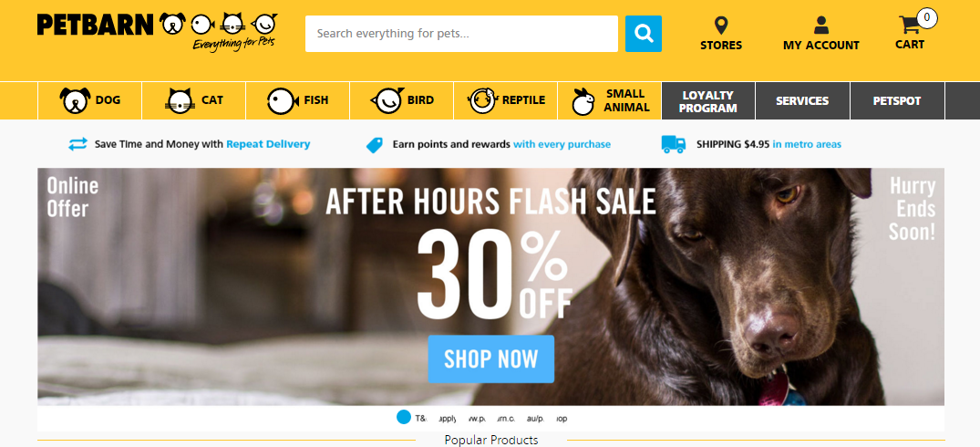Select the Fish category icon
The height and width of the screenshot is (447, 980).
click(x=284, y=100)
